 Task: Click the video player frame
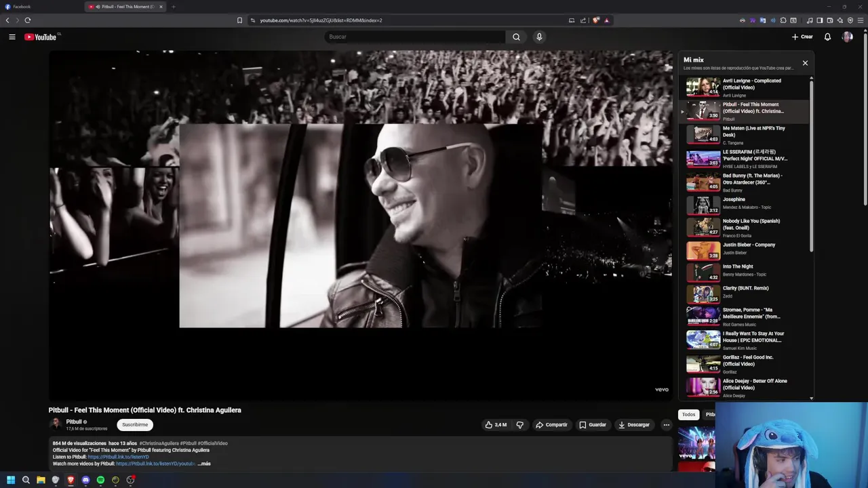[x=361, y=226]
